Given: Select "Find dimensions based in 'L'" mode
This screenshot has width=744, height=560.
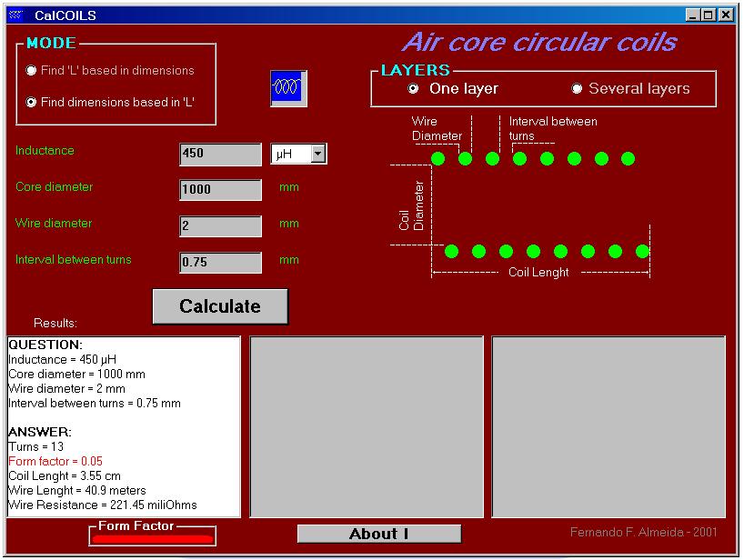Looking at the screenshot, I should (x=33, y=103).
